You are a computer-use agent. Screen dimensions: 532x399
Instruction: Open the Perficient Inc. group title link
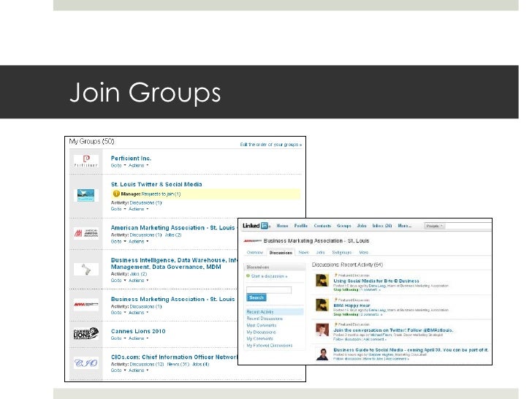coord(131,158)
